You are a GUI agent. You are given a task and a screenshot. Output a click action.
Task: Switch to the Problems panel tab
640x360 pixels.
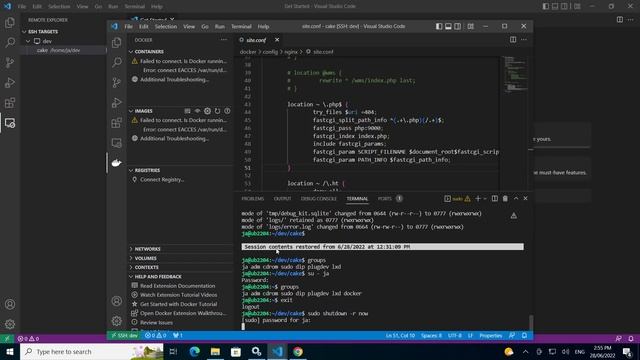[x=253, y=199]
